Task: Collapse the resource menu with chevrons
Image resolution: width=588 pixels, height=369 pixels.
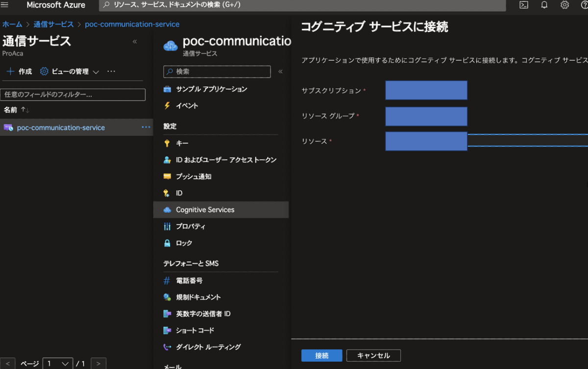Action: point(281,72)
